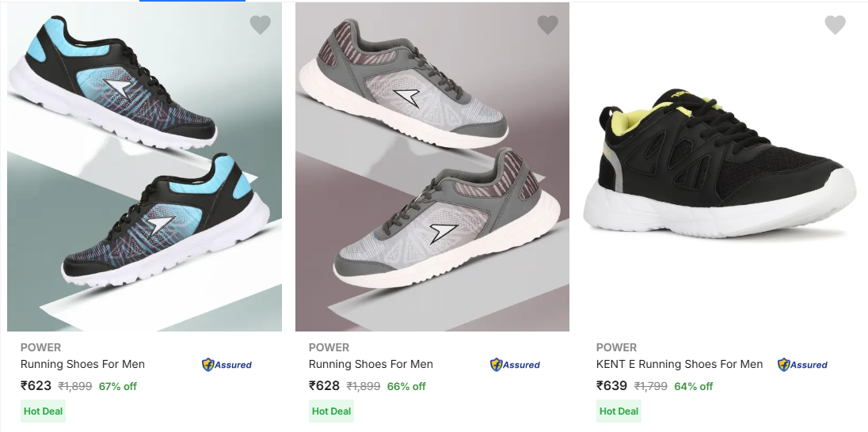
Task: Open 'KENT E Running Shoes For Men' link
Action: tap(680, 365)
